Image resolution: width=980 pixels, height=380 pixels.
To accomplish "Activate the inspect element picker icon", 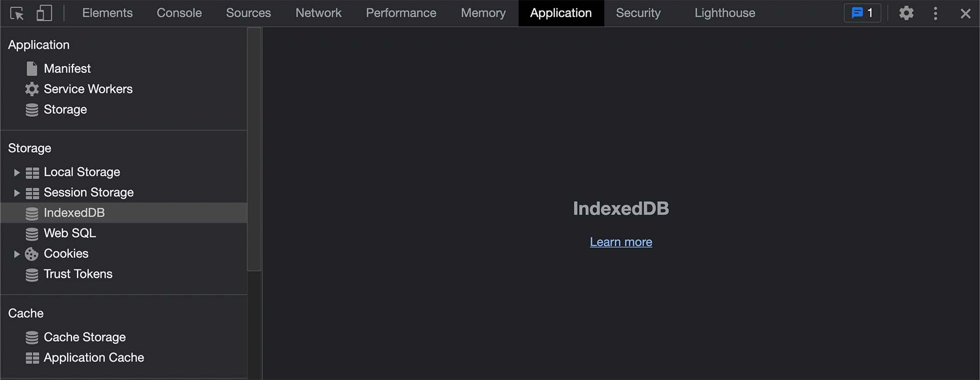I will [x=17, y=13].
